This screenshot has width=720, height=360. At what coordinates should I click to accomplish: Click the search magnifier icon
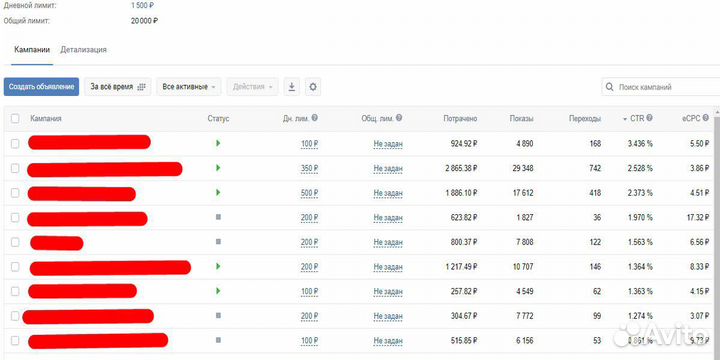tap(610, 87)
